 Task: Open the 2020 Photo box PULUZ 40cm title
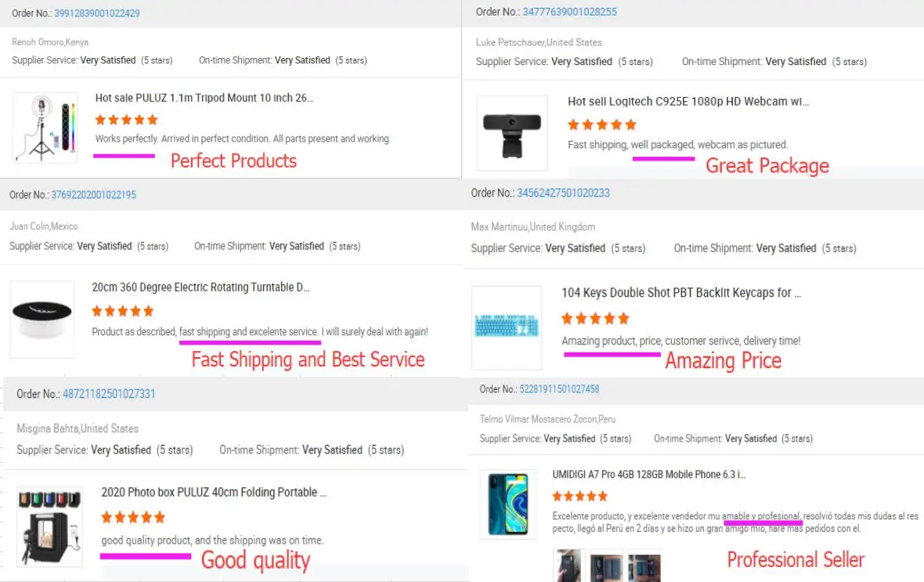(214, 492)
